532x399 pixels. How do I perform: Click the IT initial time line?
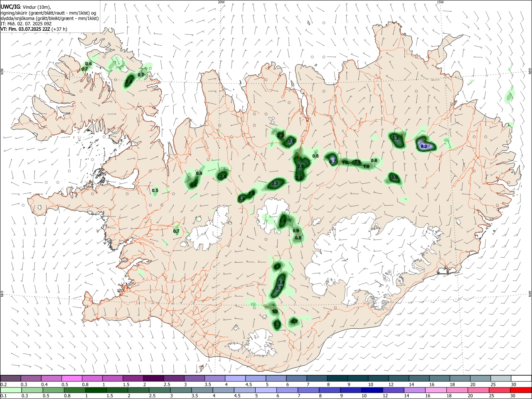click(26, 24)
